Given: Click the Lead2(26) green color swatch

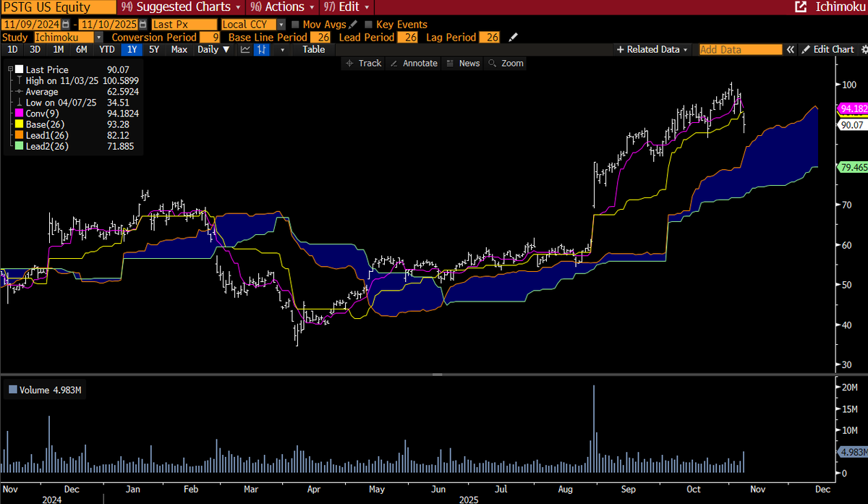Looking at the screenshot, I should coord(20,146).
